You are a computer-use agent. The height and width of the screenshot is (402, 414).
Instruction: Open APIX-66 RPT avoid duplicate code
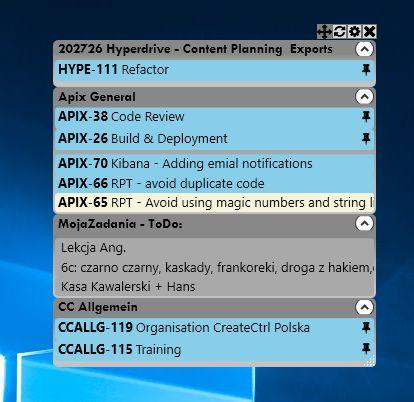(214, 183)
